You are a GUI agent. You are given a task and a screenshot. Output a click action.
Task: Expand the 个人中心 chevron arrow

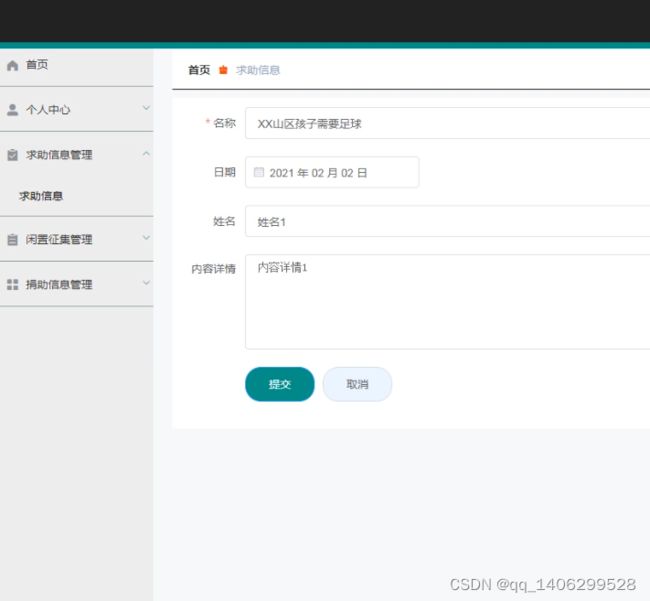(x=146, y=108)
